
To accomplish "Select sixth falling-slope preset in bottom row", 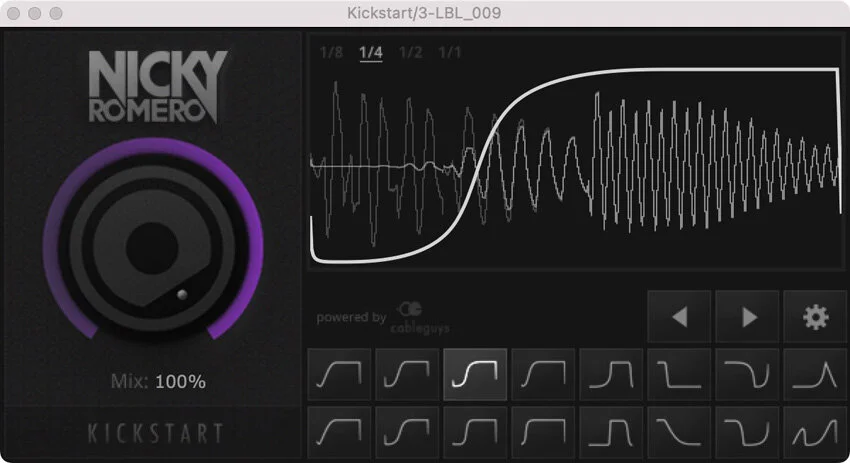I will pos(679,433).
